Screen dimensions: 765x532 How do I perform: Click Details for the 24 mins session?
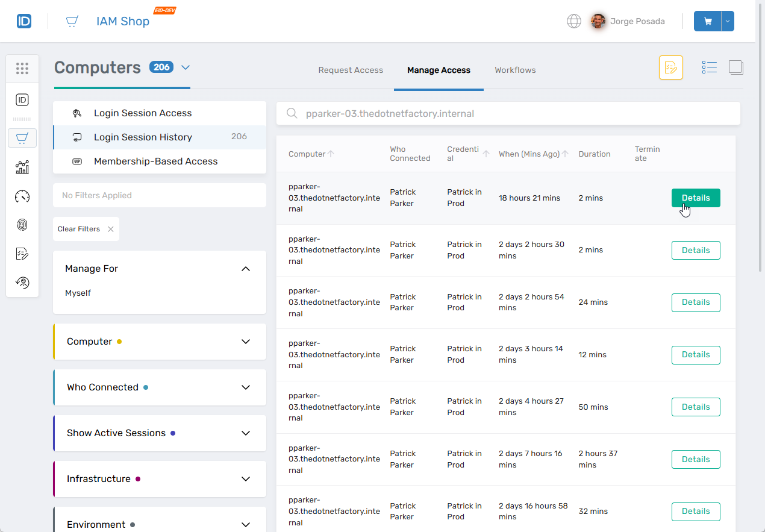(696, 302)
